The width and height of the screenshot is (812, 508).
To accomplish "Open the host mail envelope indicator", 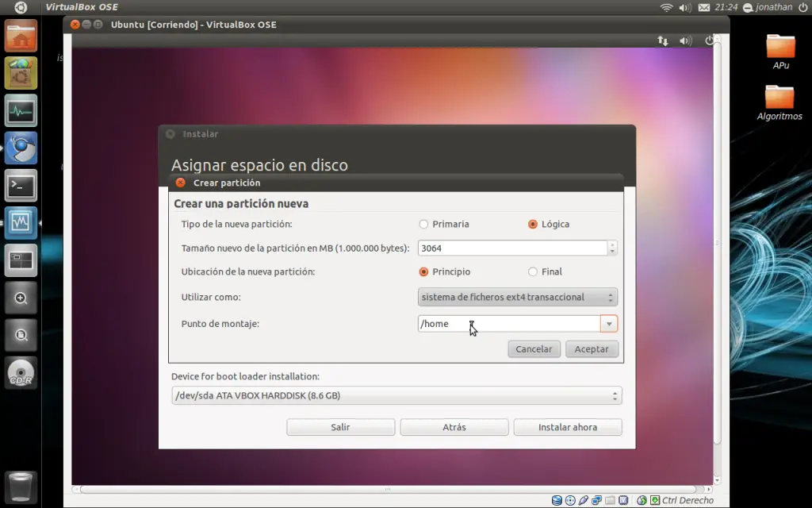I will [x=704, y=7].
